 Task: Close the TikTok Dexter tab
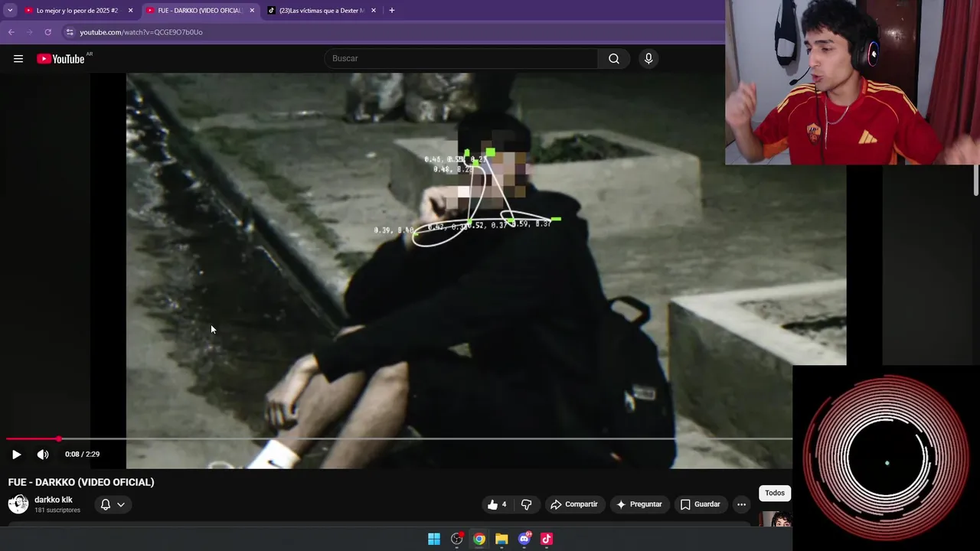tap(374, 11)
